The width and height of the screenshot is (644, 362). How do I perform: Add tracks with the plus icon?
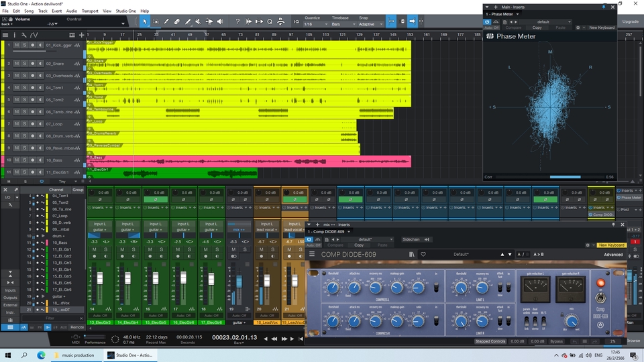pos(81,35)
